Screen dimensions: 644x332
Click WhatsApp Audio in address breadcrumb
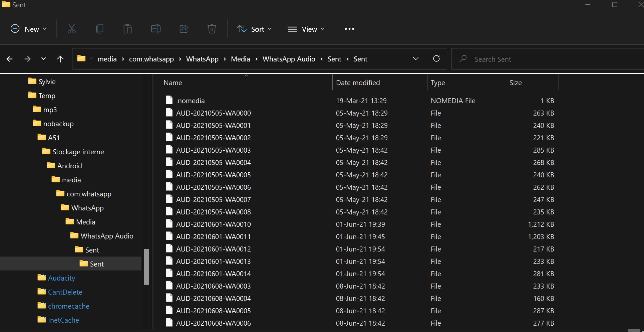[x=289, y=59]
